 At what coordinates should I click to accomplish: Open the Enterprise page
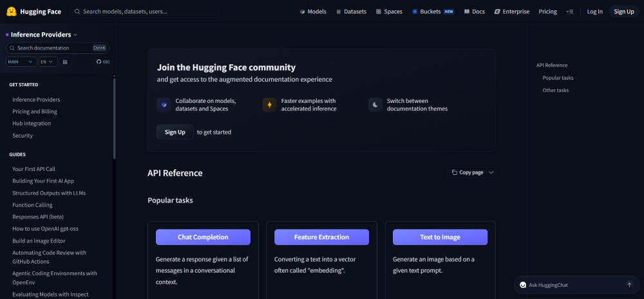(512, 12)
